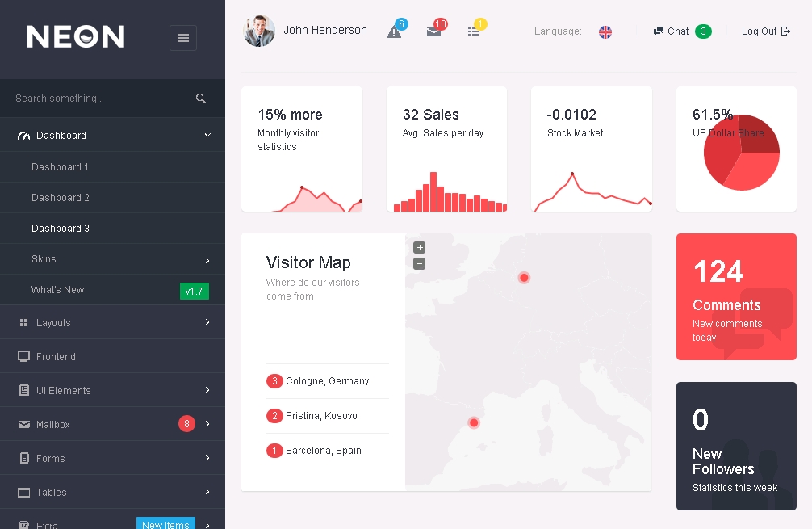Open the Chat panel
The width and height of the screenshot is (812, 529).
pos(678,31)
